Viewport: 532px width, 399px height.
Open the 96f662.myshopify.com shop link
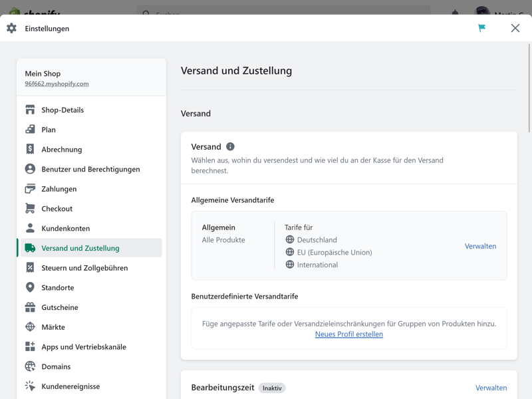57,84
